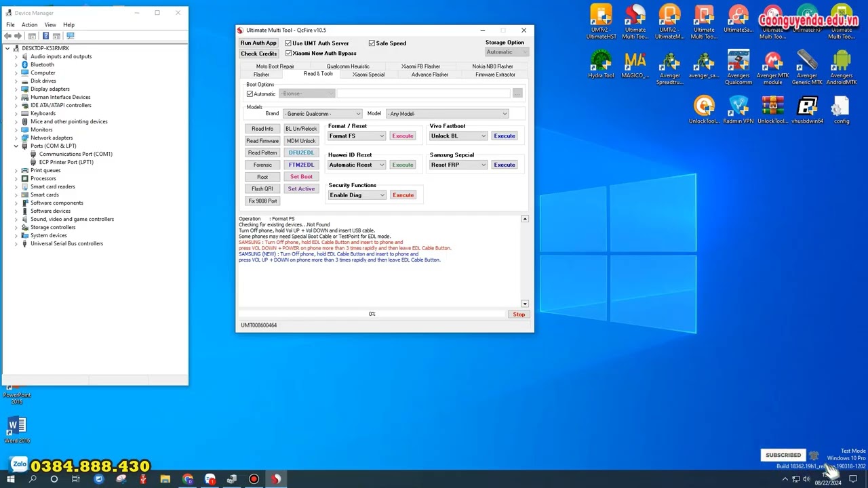The image size is (868, 488).
Task: Uncheck the Use UMT Auth Server checkbox
Action: pos(288,43)
